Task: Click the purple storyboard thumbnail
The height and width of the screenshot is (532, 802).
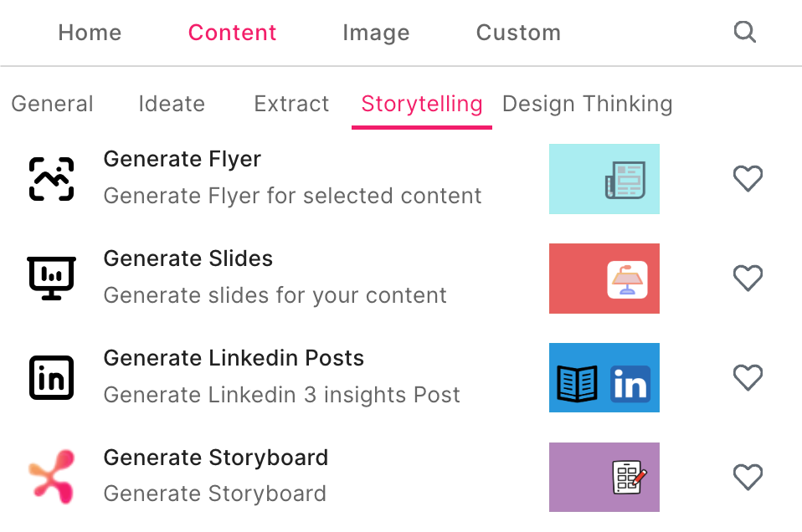Action: [604, 478]
